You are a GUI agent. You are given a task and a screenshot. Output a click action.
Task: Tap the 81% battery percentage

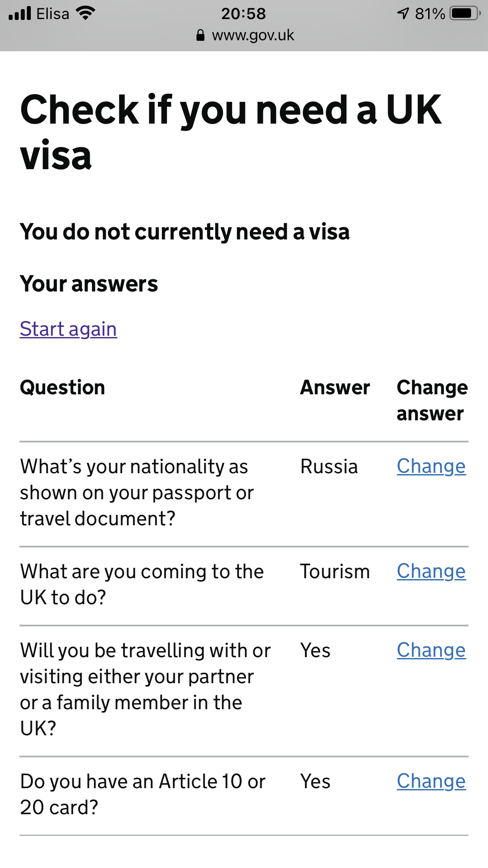coord(429,13)
